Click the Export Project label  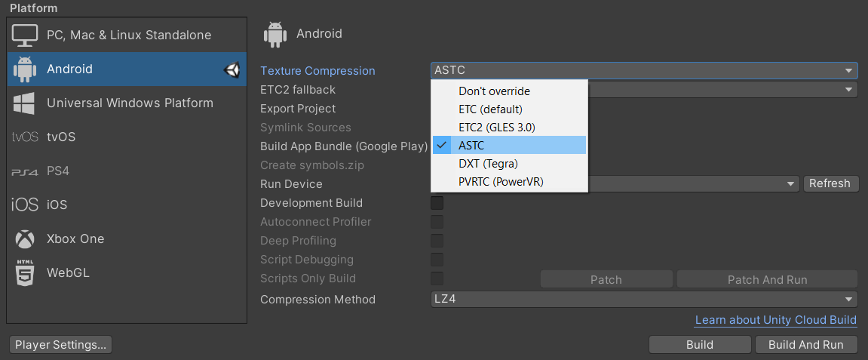tap(299, 109)
